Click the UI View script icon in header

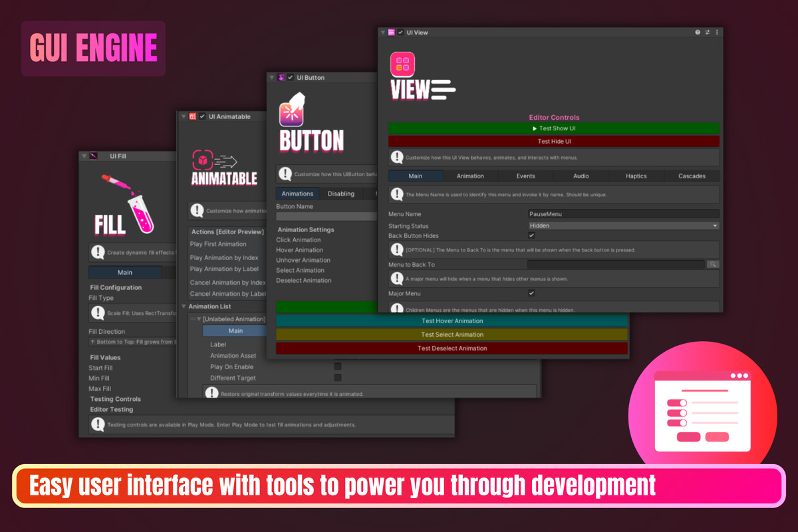tap(392, 32)
